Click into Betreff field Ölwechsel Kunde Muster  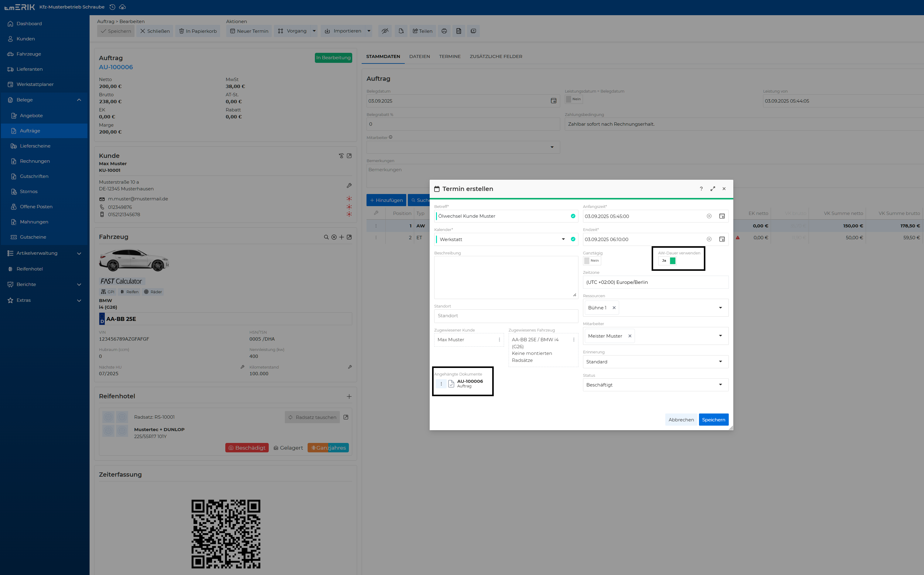506,216
